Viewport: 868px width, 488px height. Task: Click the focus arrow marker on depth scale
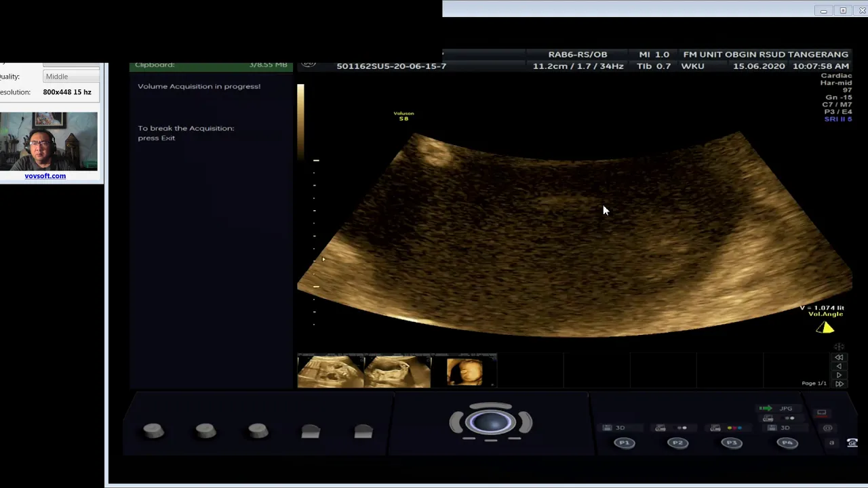click(x=323, y=259)
